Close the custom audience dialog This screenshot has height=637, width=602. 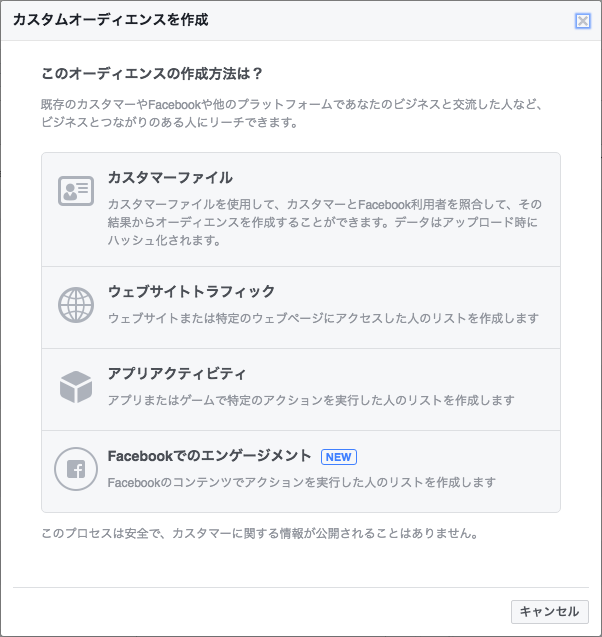point(583,21)
